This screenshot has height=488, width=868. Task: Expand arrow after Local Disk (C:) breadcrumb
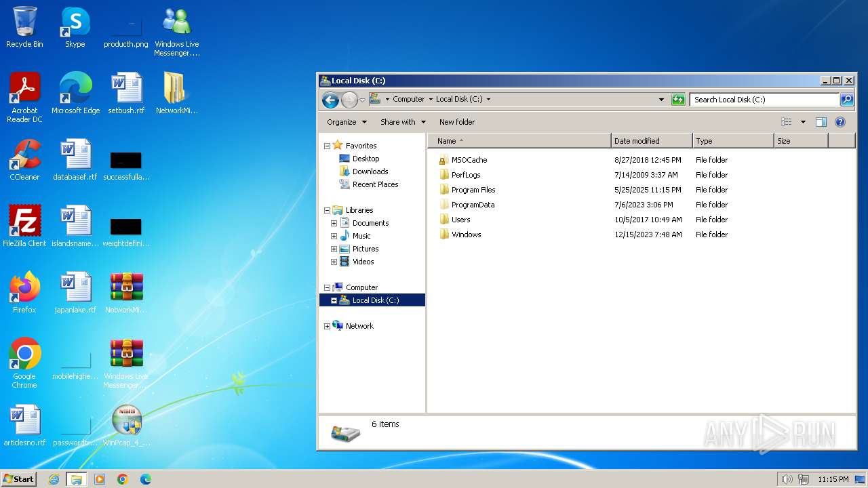(488, 99)
